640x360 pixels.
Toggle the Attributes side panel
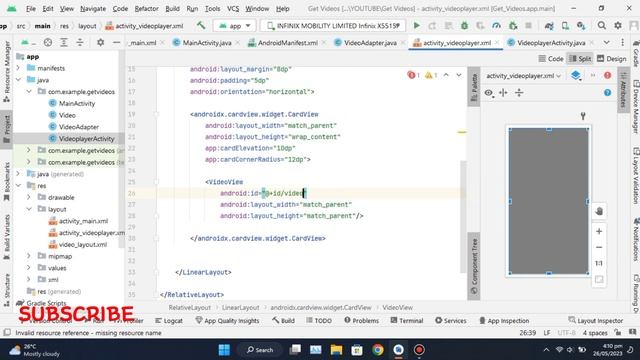click(x=623, y=89)
